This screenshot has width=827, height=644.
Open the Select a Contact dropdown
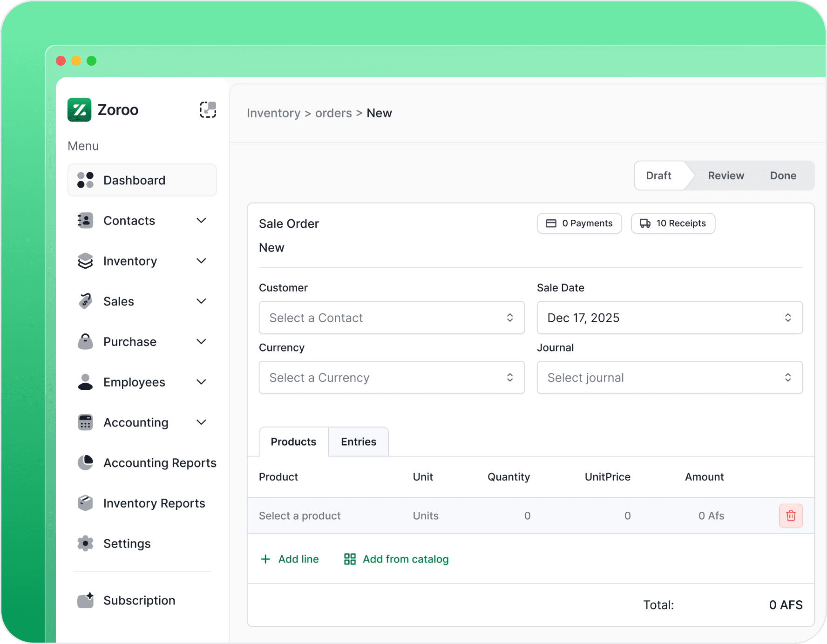391,318
